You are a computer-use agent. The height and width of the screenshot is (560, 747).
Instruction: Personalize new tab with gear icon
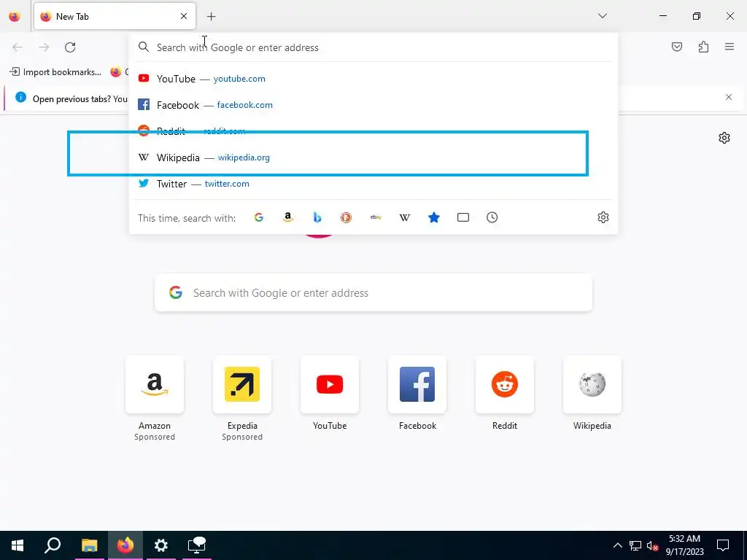[724, 138]
